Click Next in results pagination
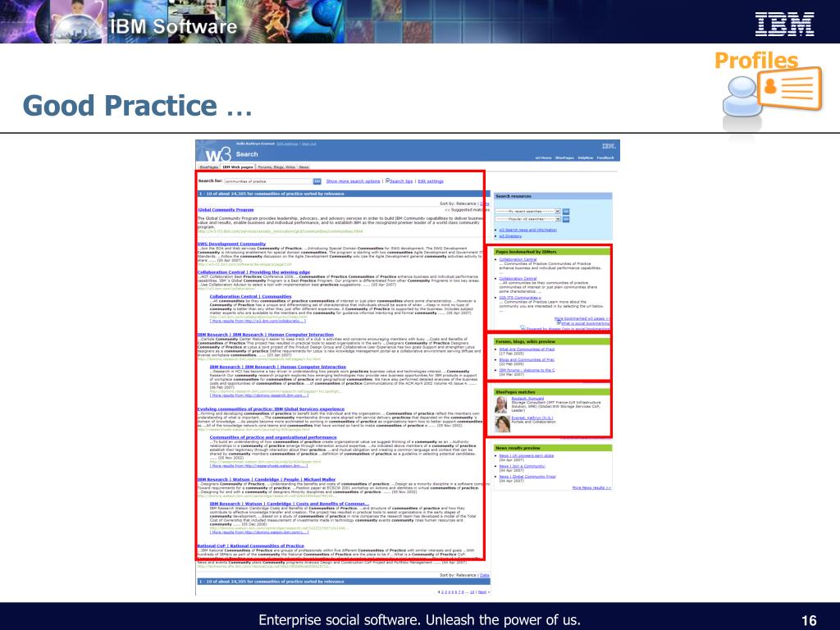This screenshot has height=630, width=840. pos(482,592)
